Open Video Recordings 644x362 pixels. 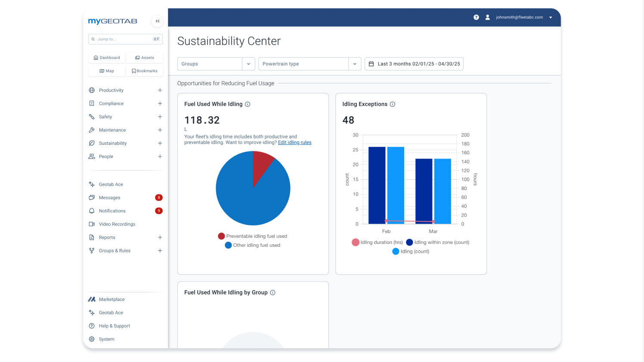(x=117, y=224)
